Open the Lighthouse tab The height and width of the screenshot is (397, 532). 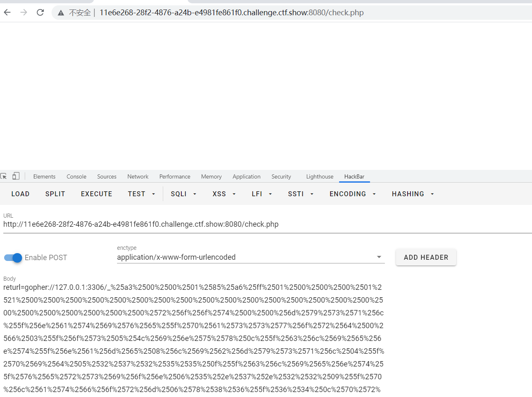(320, 176)
